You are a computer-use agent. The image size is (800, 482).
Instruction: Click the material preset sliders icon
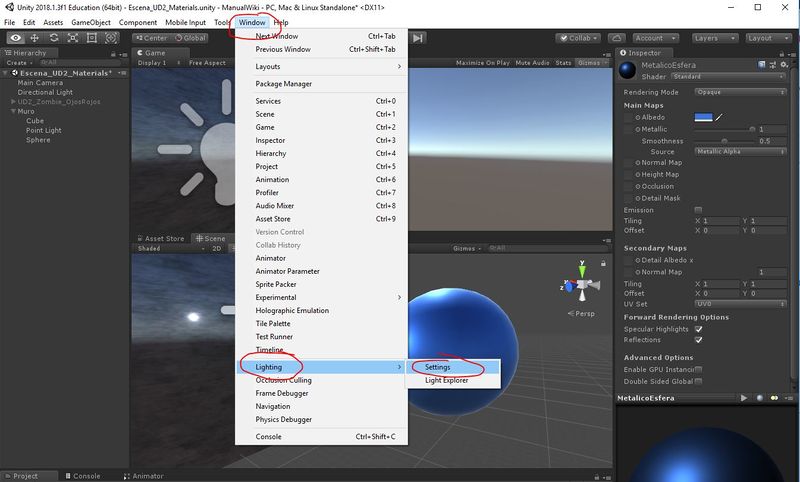[772, 64]
